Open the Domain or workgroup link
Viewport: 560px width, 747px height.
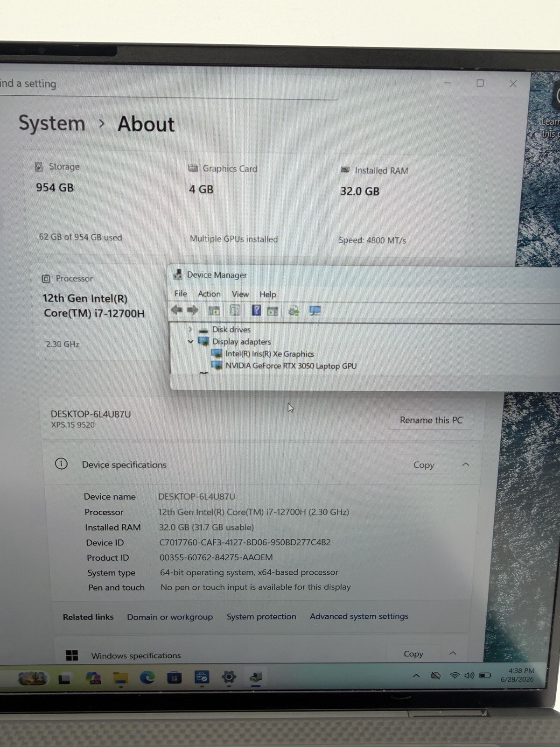(170, 617)
